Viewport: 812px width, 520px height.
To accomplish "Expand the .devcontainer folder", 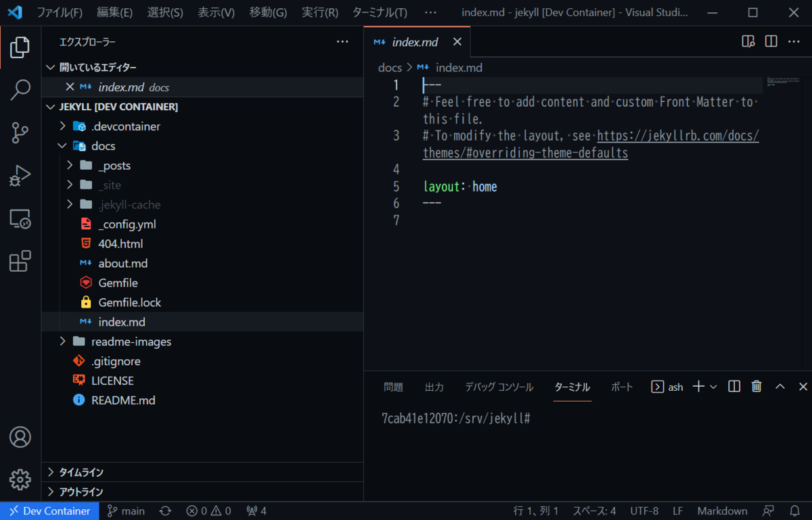I will click(x=202, y=126).
